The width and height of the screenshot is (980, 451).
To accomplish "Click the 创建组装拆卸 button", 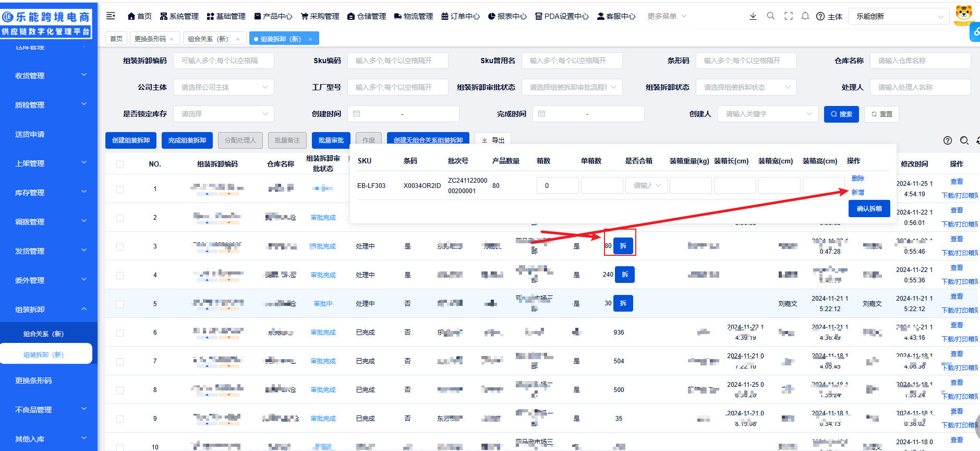I will (131, 140).
